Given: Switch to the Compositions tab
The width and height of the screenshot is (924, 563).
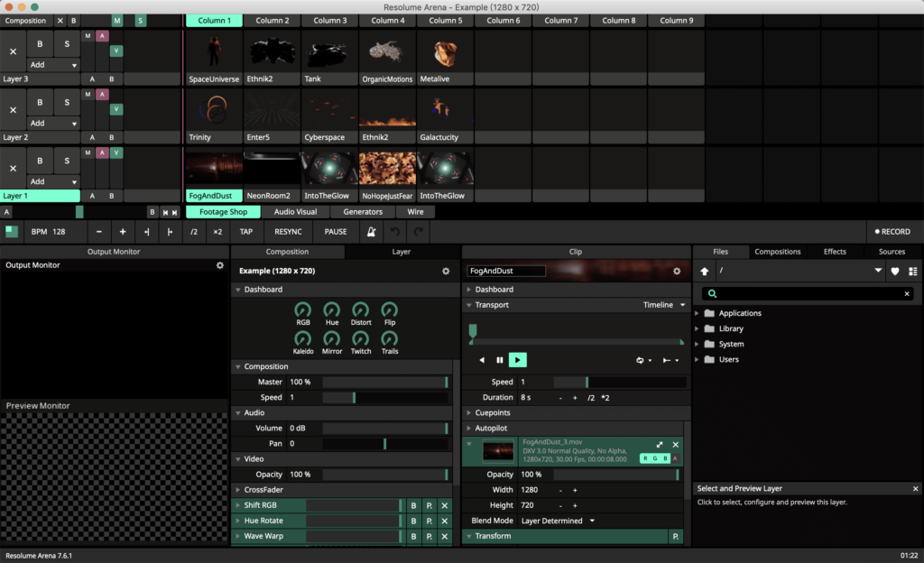Looking at the screenshot, I should point(777,252).
